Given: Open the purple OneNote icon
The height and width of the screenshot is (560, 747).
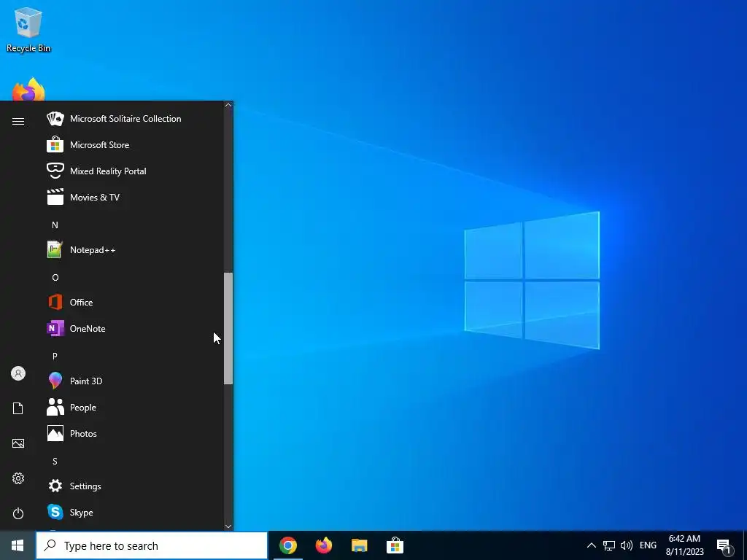Looking at the screenshot, I should [55, 329].
